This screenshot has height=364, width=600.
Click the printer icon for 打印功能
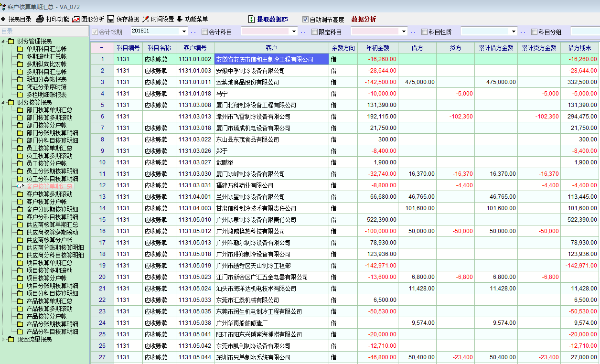pyautogui.click(x=40, y=19)
